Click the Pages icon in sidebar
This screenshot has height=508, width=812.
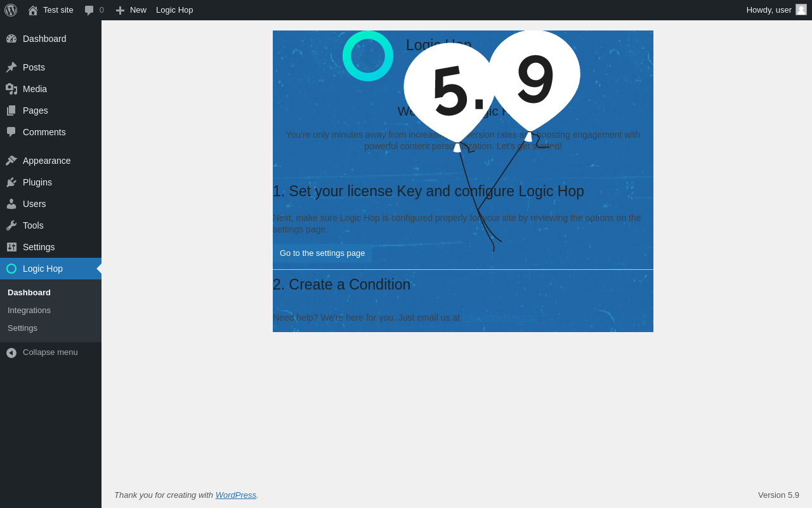(11, 110)
